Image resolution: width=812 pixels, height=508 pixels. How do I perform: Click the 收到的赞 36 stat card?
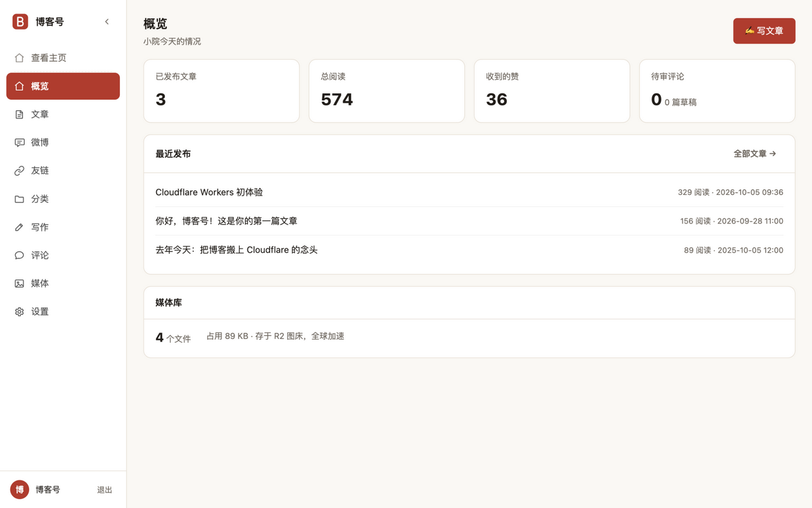coord(552,91)
